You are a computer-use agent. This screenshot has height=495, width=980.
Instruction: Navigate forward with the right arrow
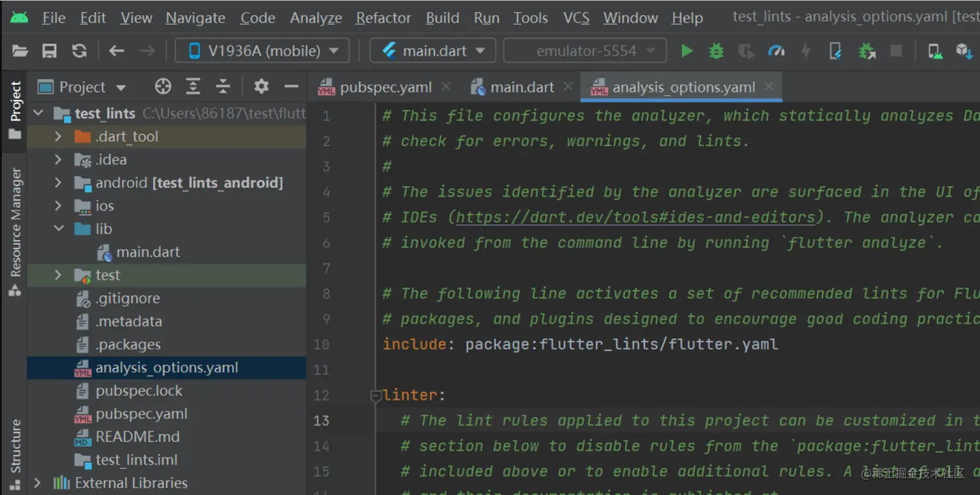pyautogui.click(x=147, y=51)
